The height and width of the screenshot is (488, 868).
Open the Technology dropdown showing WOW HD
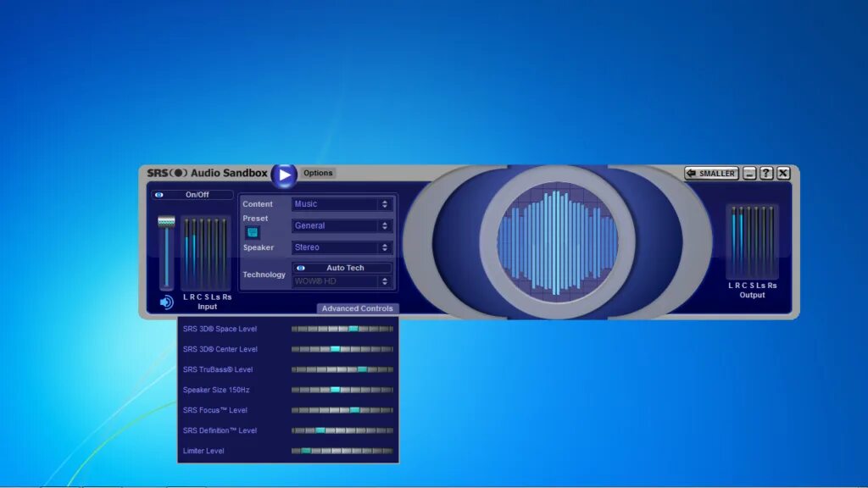coord(342,281)
